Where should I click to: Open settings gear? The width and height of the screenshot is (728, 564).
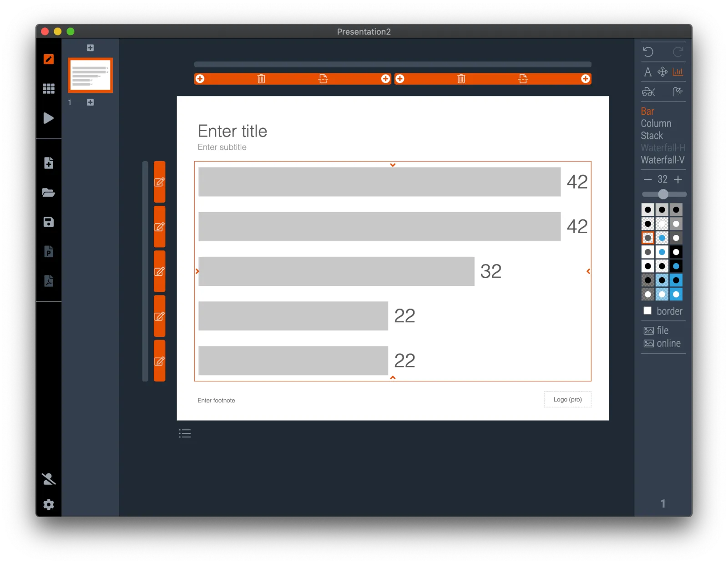tap(49, 504)
